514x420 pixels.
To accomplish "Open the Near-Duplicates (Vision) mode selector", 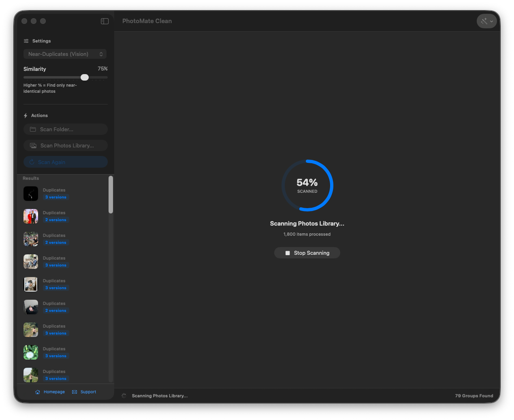I will pyautogui.click(x=65, y=54).
